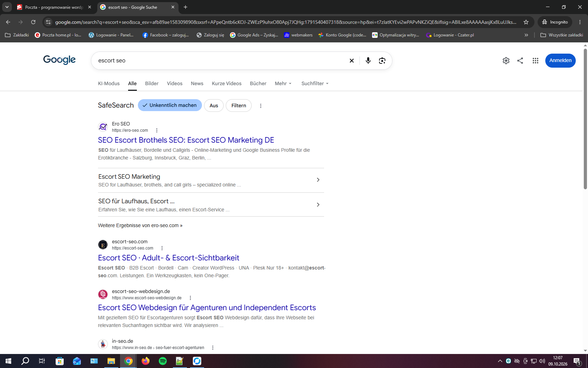This screenshot has height=368, width=588.
Task: Open Escort SEO Webdesign für Agenturen link
Action: (x=207, y=308)
